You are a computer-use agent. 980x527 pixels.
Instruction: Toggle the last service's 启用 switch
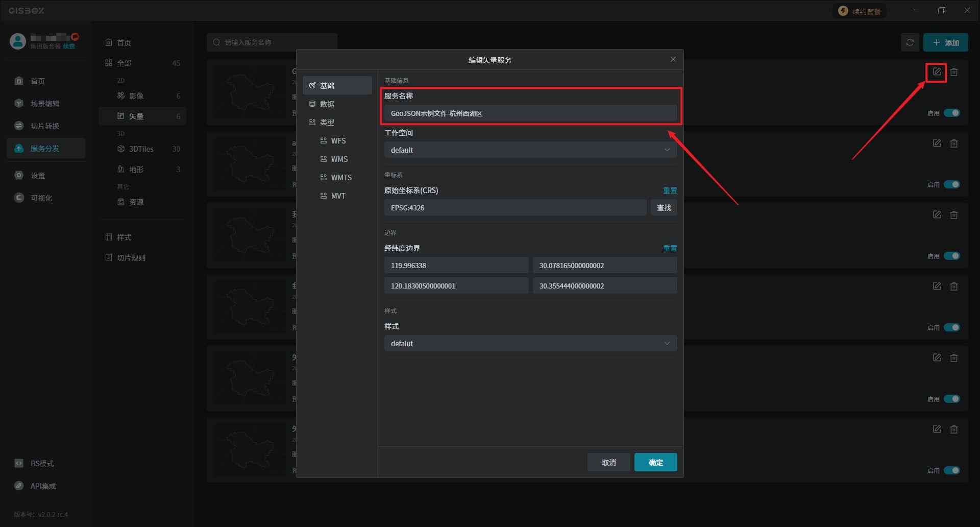pyautogui.click(x=951, y=470)
